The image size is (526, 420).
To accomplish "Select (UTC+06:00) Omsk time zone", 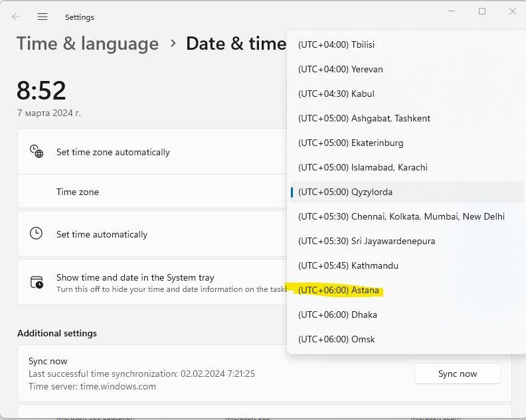I will pos(406,339).
